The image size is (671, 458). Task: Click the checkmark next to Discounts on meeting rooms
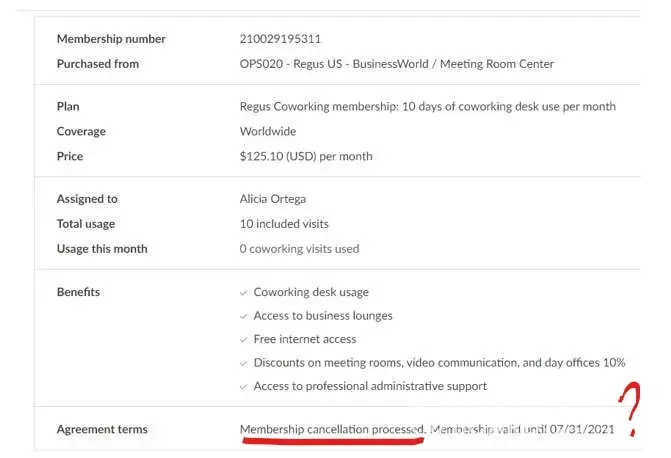tap(244, 363)
